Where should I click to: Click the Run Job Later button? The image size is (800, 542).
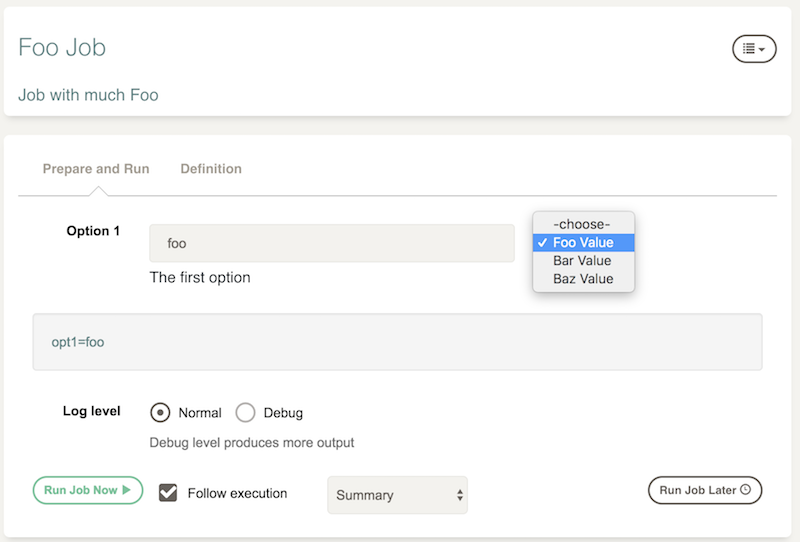click(x=705, y=490)
